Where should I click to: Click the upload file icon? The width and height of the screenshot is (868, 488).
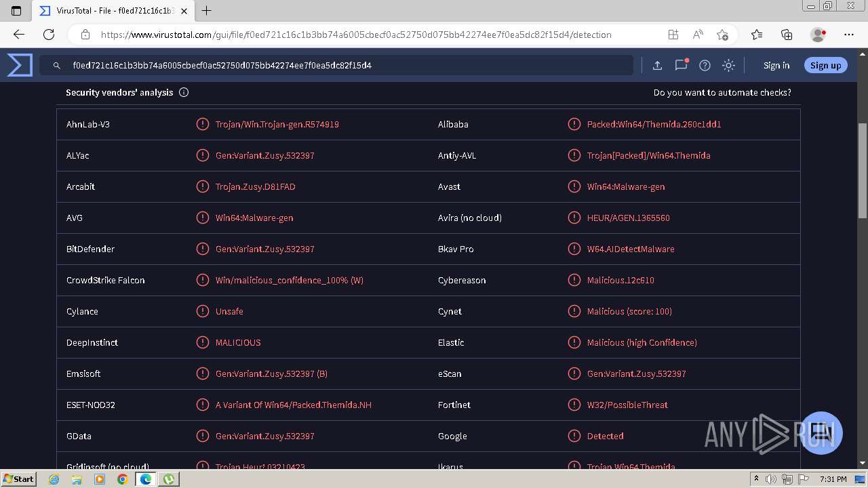click(x=657, y=65)
